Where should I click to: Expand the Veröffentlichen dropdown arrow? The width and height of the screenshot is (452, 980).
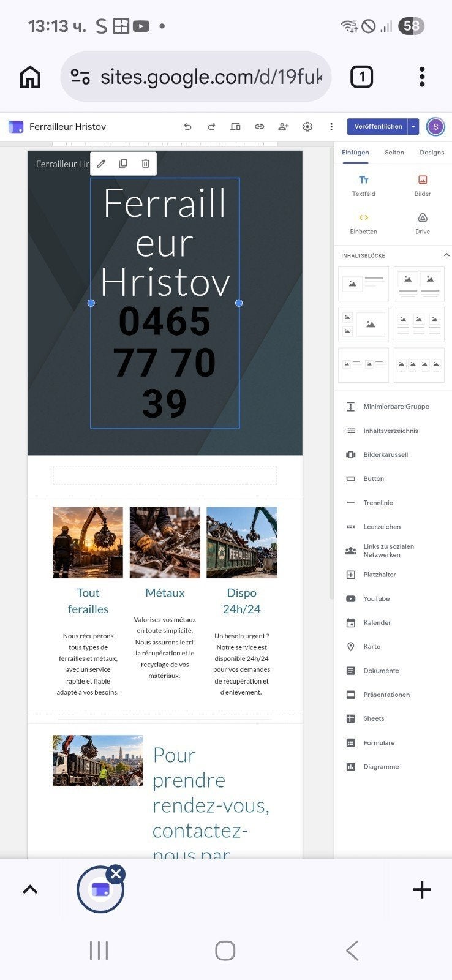[x=413, y=127]
